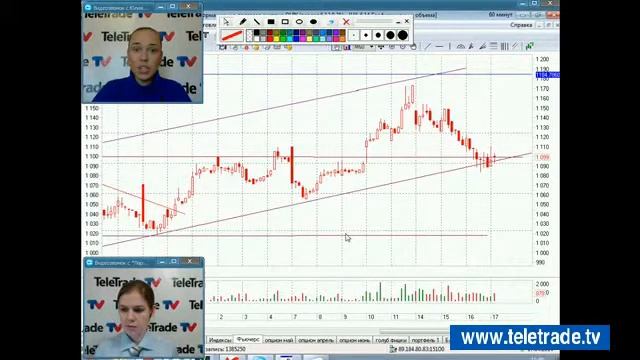
Task: Click the red X clear-drawings icon
Action: [347, 22]
